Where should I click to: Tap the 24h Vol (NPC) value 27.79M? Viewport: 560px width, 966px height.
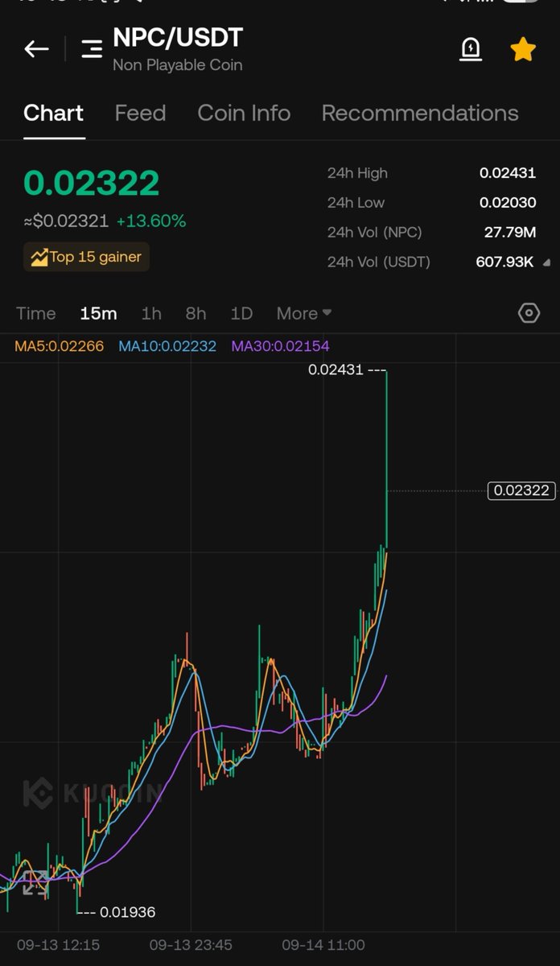pyautogui.click(x=510, y=233)
